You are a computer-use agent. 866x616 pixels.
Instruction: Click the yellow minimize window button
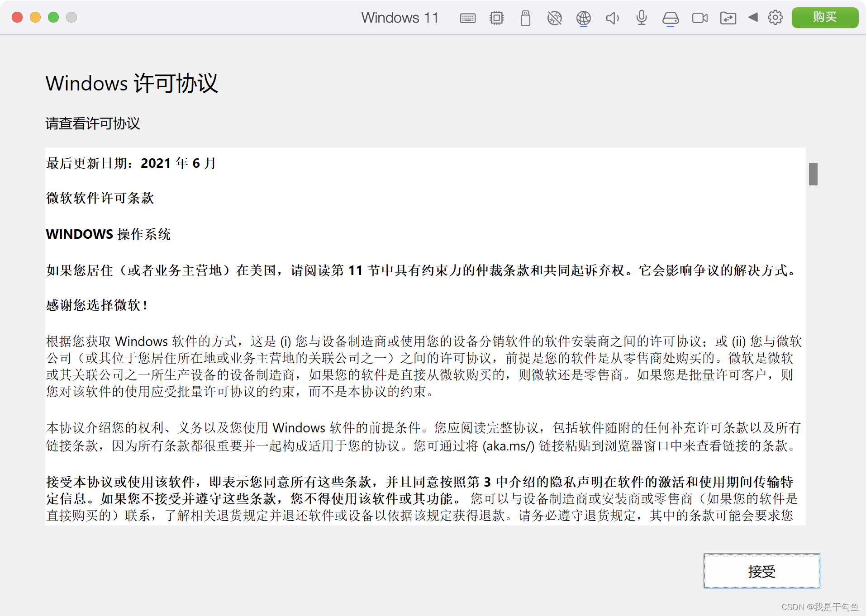[35, 17]
